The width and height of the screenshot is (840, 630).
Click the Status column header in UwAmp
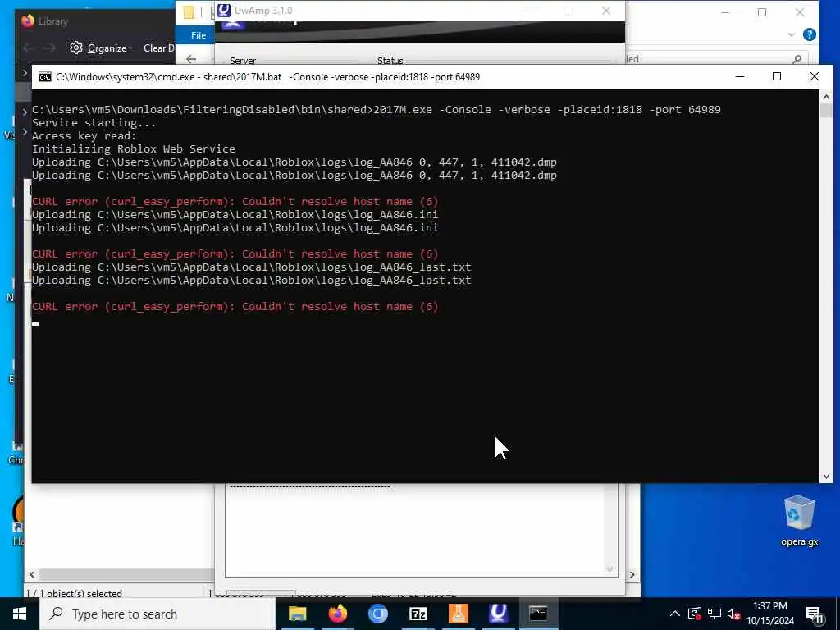[390, 61]
